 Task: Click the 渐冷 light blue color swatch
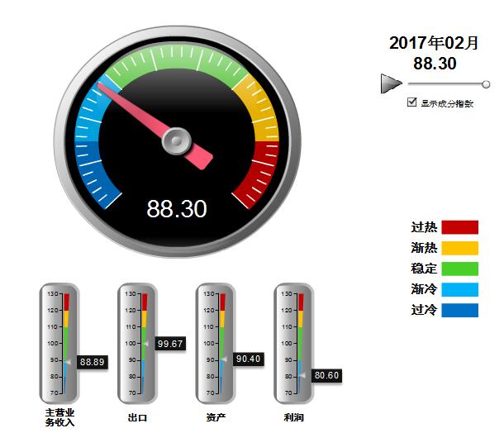pyautogui.click(x=459, y=289)
